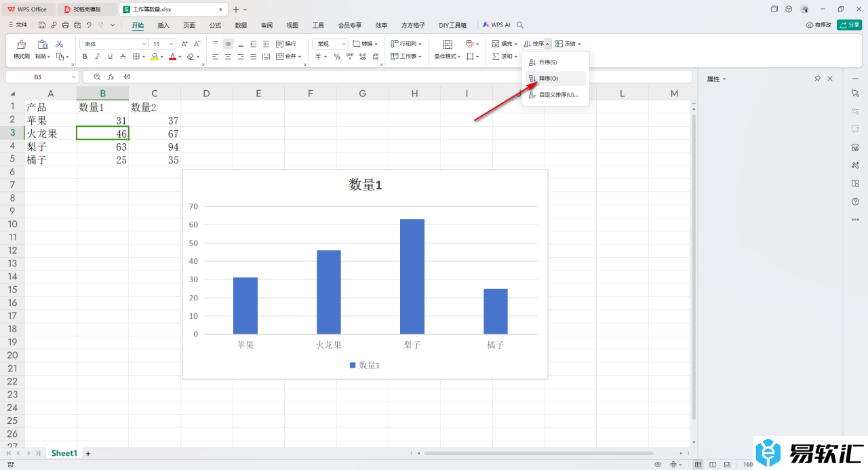Close the 属性 properties panel

(x=830, y=79)
